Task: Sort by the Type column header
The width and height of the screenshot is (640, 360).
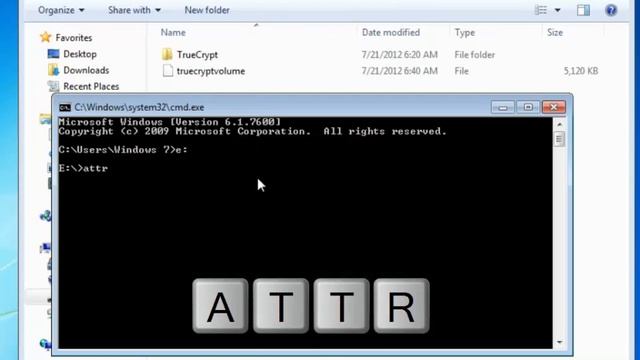Action: pos(465,33)
